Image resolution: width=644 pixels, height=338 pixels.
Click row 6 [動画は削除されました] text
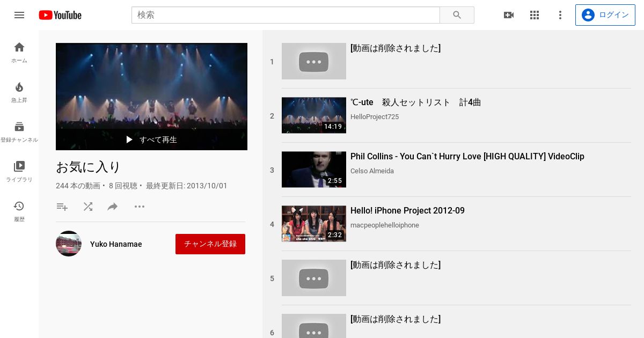click(396, 319)
